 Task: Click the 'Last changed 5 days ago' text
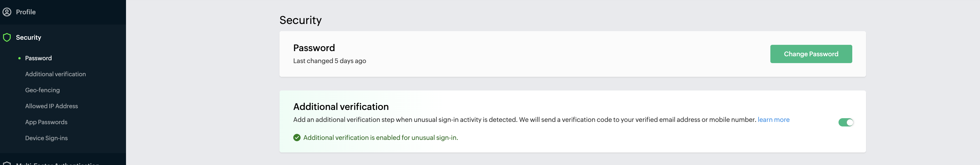(x=329, y=61)
